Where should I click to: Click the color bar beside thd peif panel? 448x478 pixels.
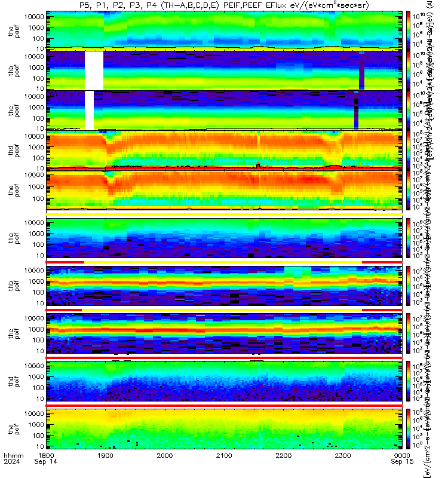[x=409, y=381]
